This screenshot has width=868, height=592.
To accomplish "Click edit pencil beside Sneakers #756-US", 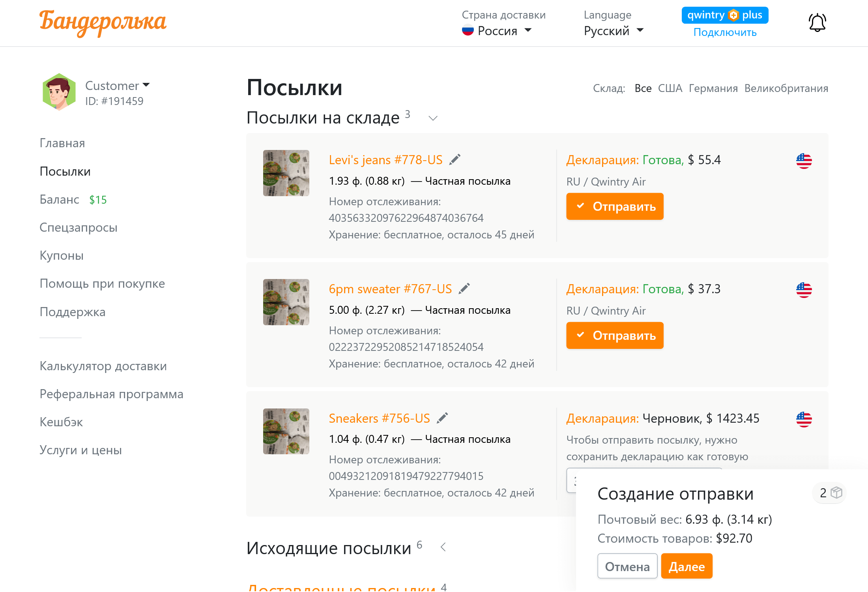I will coord(442,418).
